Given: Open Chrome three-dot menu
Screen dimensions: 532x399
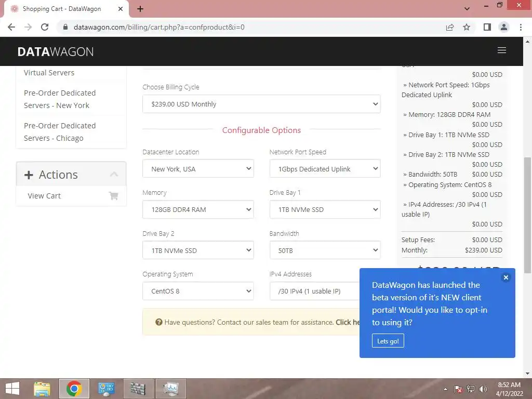Looking at the screenshot, I should [x=521, y=27].
